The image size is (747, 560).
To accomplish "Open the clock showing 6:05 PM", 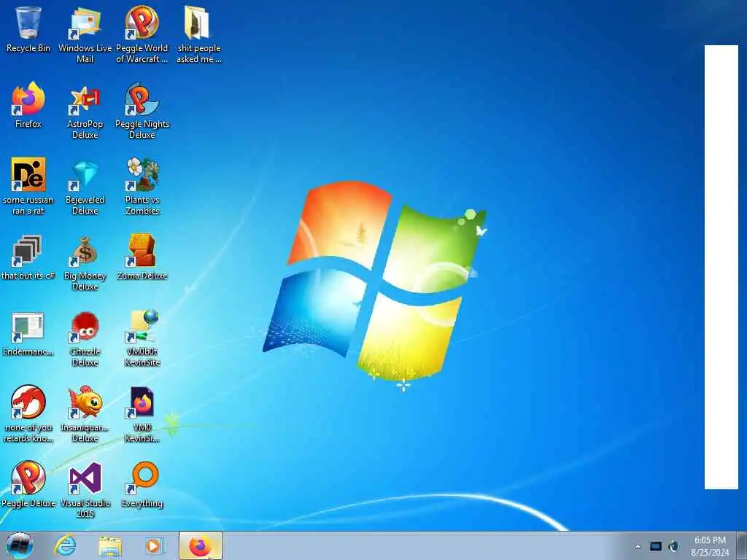I will 710,545.
